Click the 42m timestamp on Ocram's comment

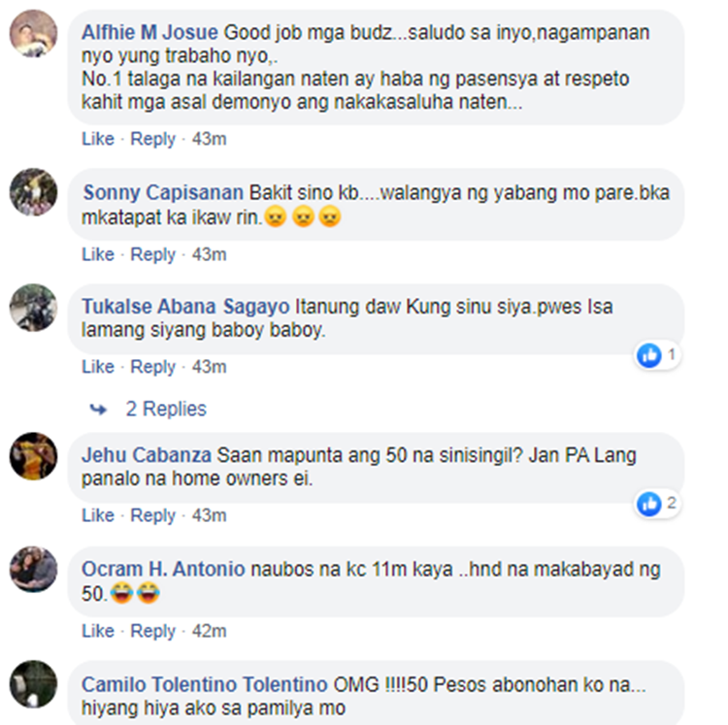(210, 631)
